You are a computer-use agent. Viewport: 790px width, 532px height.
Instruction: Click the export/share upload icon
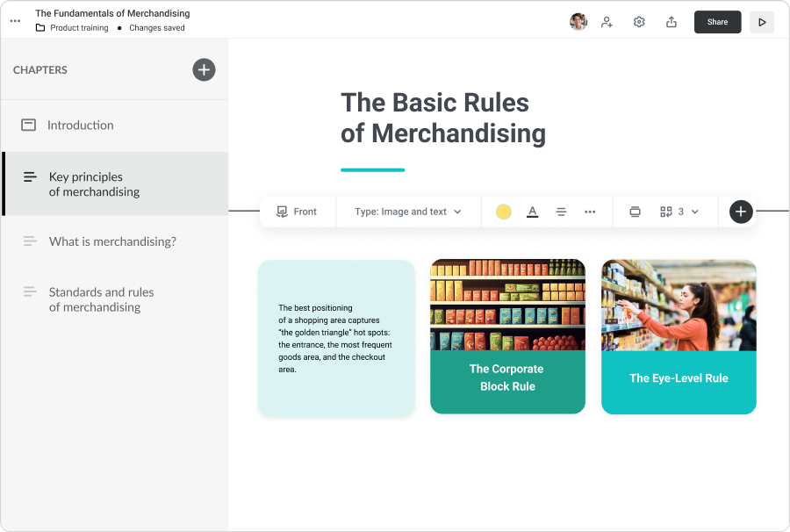tap(671, 21)
